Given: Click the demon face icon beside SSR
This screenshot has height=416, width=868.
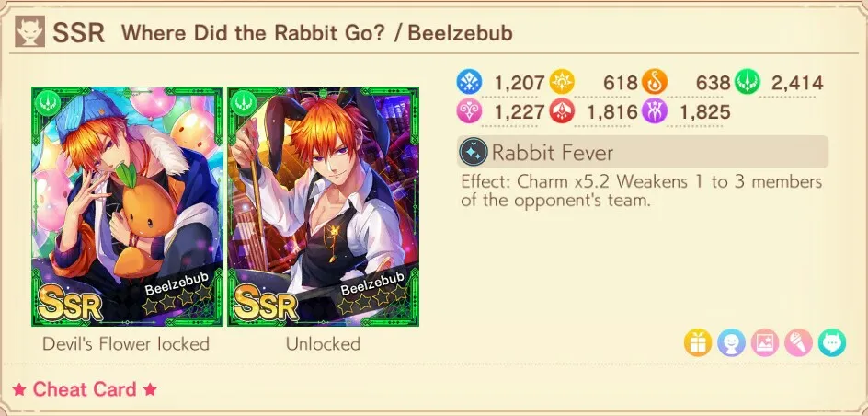Looking at the screenshot, I should [30, 32].
